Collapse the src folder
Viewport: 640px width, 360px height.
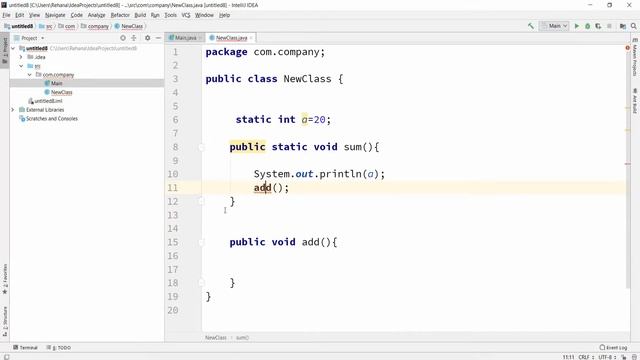tap(21, 66)
